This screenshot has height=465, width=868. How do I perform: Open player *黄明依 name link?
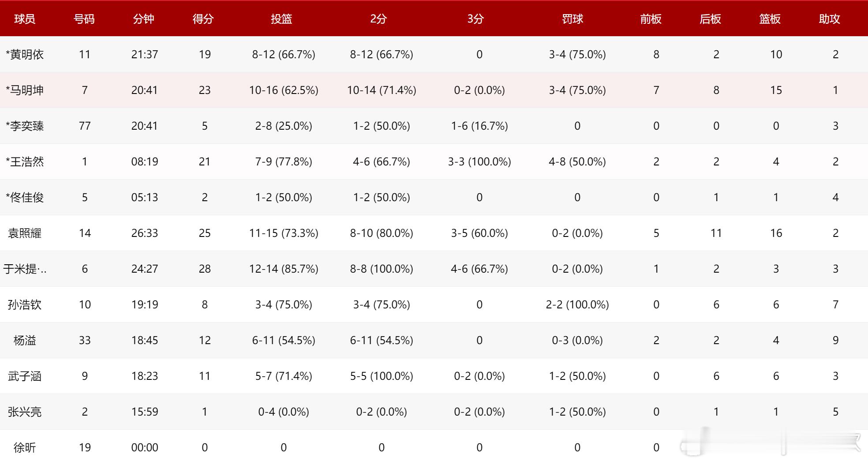pos(25,55)
